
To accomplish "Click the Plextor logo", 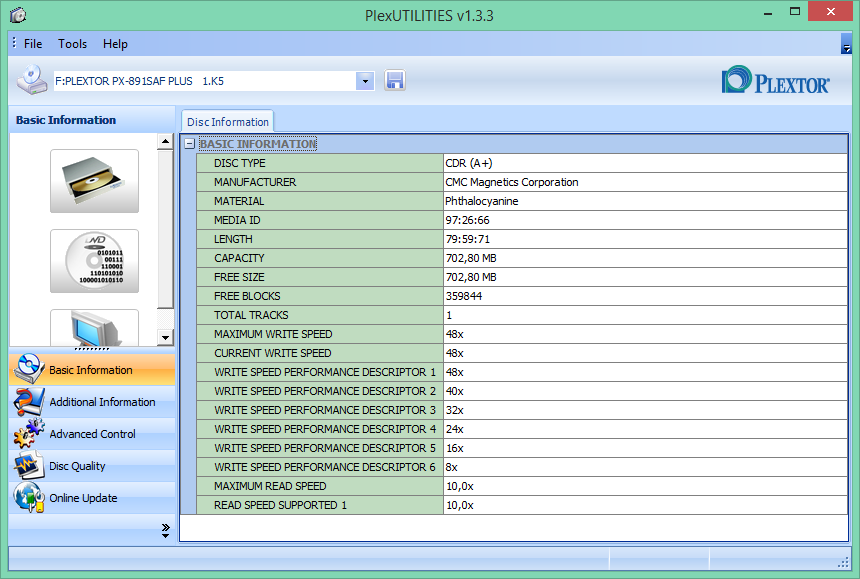I will pyautogui.click(x=776, y=80).
